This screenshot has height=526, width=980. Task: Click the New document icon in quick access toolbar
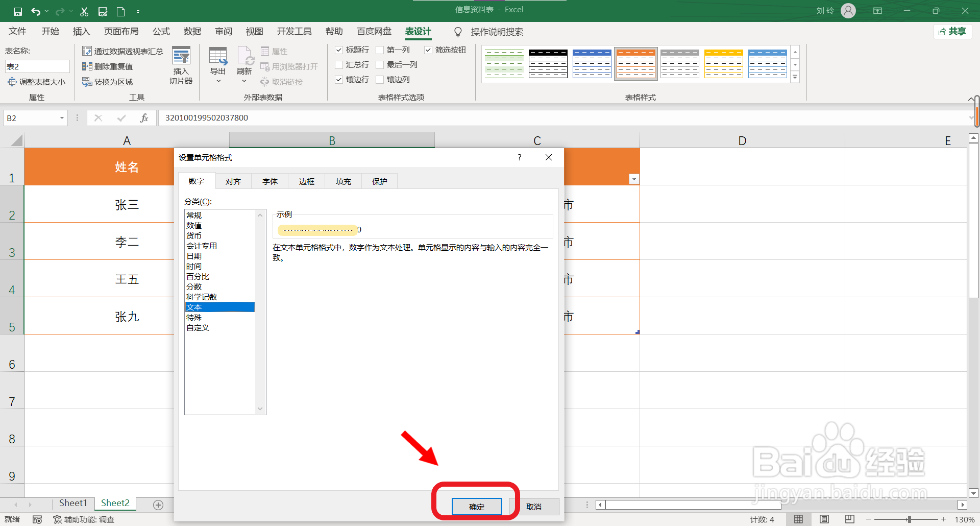pos(121,11)
